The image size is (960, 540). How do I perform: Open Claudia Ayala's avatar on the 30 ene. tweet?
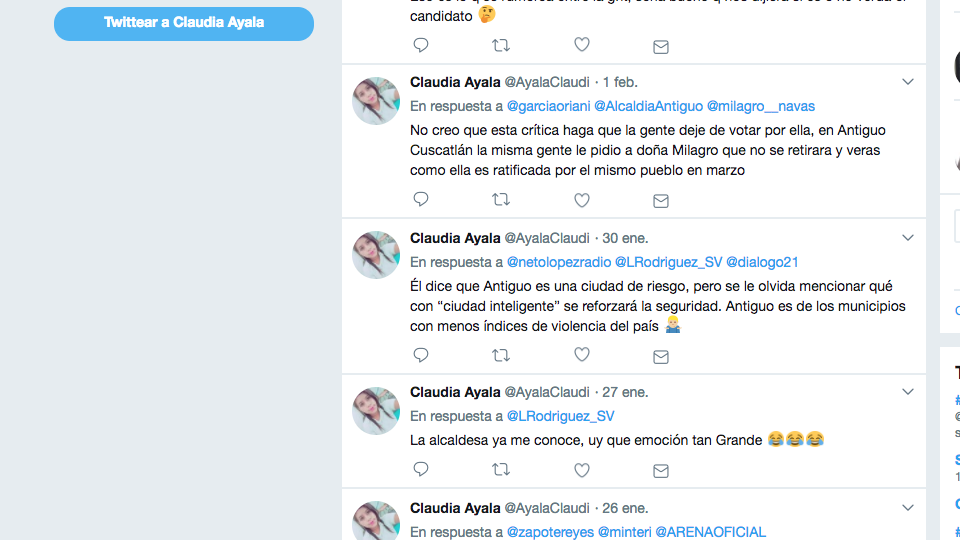pyautogui.click(x=376, y=255)
